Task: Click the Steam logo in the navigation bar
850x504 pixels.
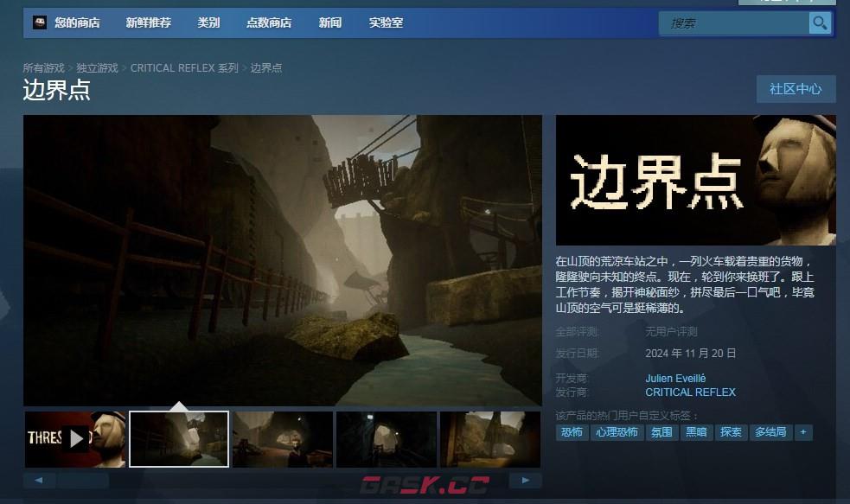Action: (38, 22)
